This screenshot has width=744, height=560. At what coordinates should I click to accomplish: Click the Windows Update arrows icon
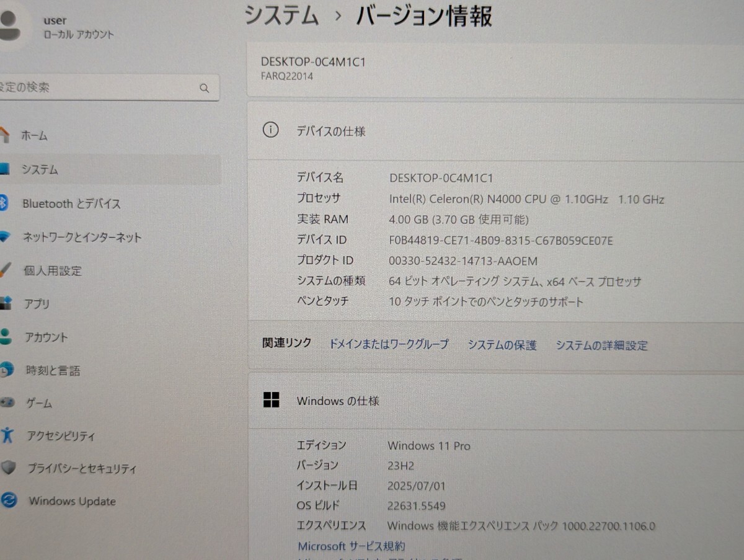tap(9, 500)
